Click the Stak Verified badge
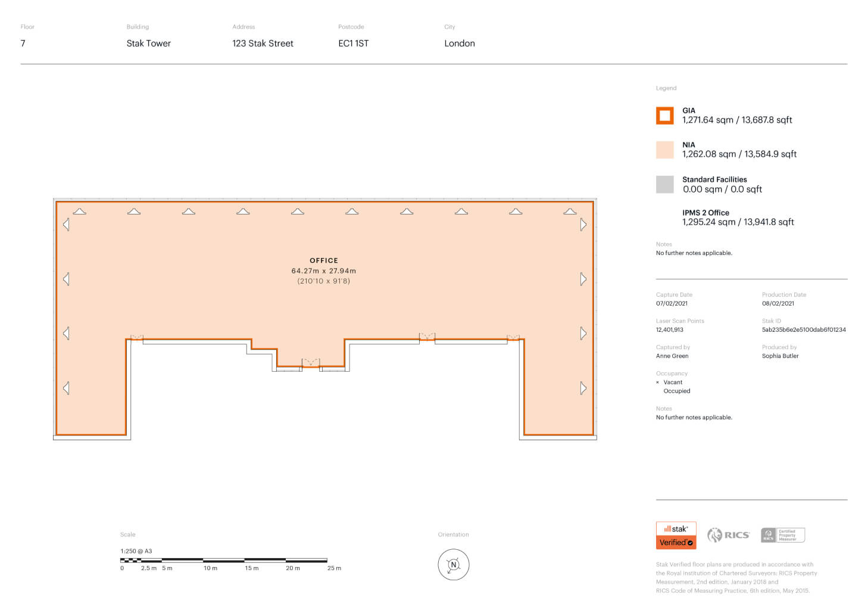The width and height of the screenshot is (868, 613). pyautogui.click(x=676, y=535)
